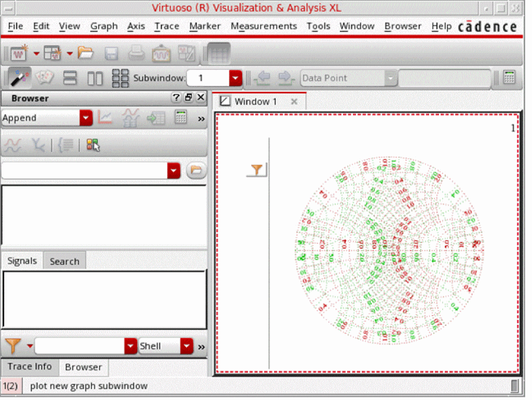The width and height of the screenshot is (532, 400).
Task: Close the Window 1 tab
Action: pyautogui.click(x=294, y=101)
